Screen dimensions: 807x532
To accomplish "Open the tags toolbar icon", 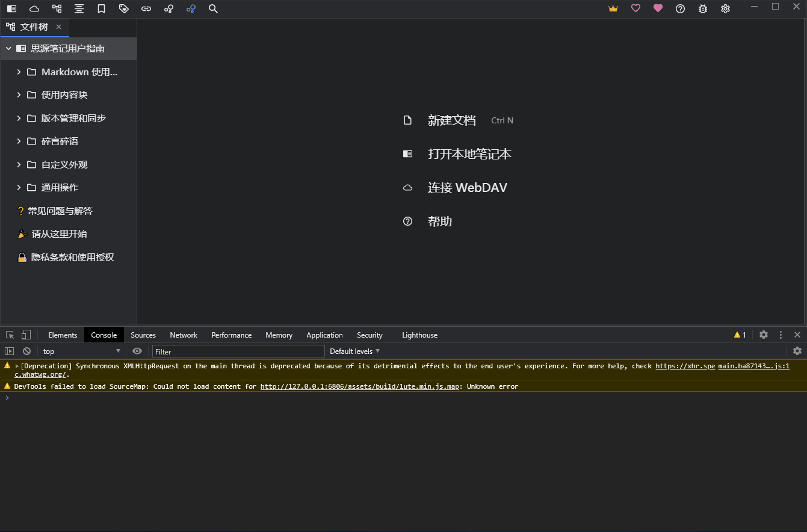I will click(x=124, y=9).
